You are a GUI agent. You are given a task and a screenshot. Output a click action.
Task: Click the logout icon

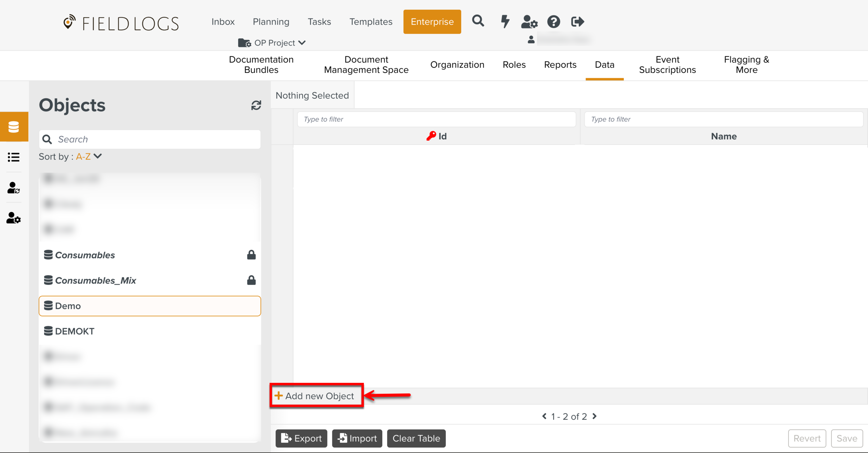tap(577, 22)
